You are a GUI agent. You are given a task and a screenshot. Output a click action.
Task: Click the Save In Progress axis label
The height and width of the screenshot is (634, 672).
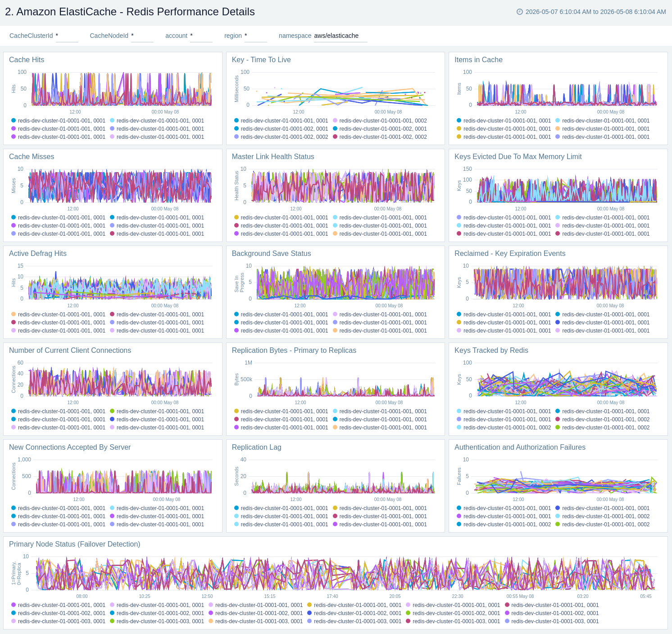(x=239, y=283)
